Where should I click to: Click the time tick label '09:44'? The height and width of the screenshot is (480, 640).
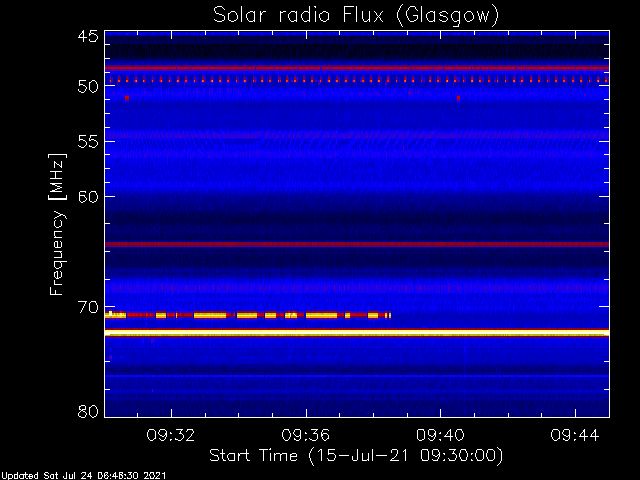click(x=575, y=435)
